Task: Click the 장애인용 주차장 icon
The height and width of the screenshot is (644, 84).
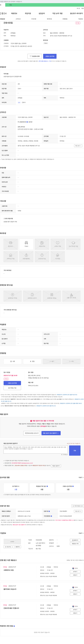Action: click(13, 296)
